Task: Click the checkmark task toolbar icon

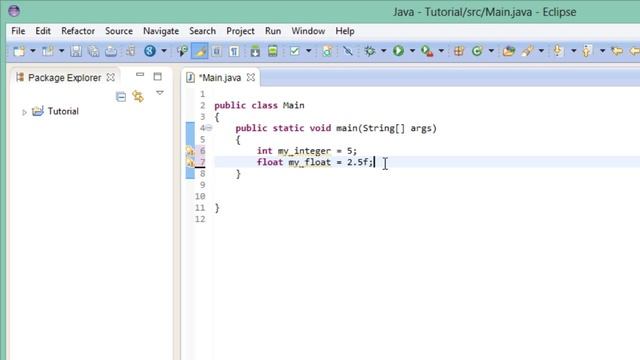Action: coord(294,51)
